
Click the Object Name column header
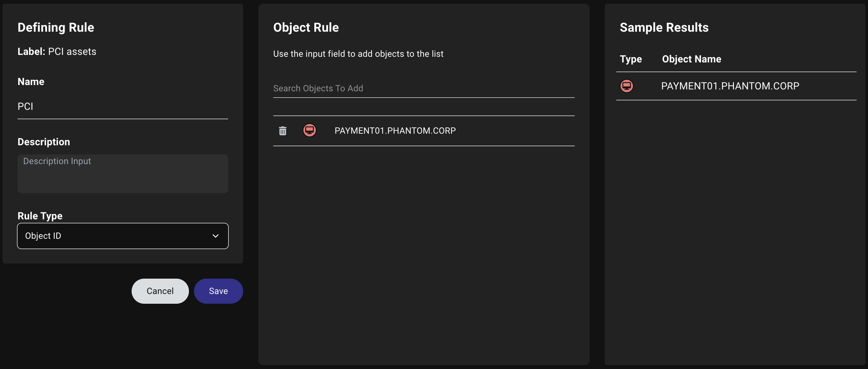coord(692,59)
